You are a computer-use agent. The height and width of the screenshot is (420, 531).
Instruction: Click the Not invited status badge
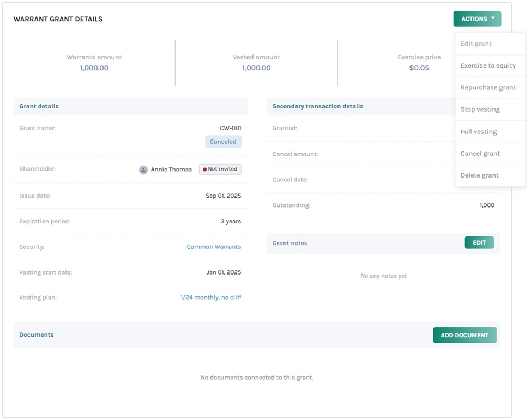pyautogui.click(x=220, y=169)
